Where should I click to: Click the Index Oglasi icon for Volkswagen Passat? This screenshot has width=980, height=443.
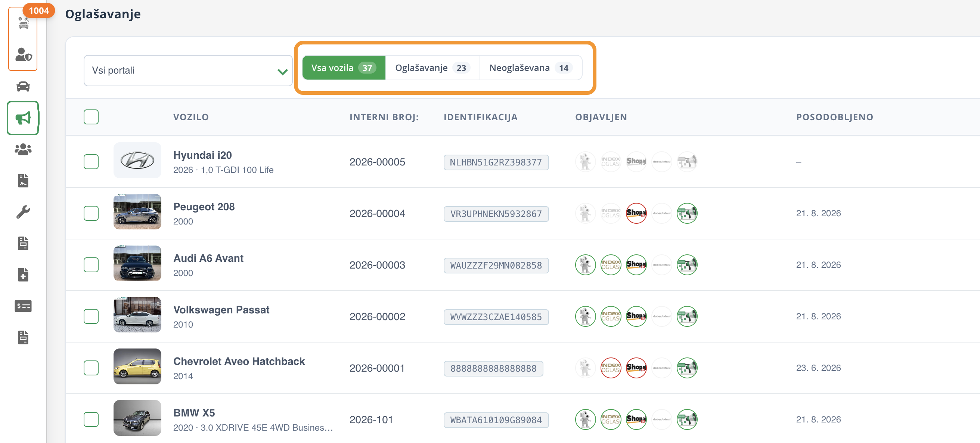tap(611, 316)
